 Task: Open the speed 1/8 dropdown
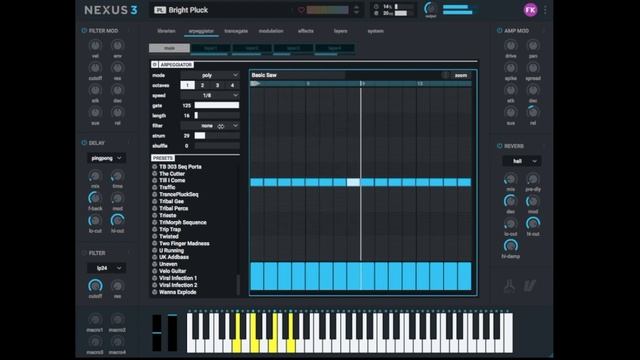pos(210,95)
